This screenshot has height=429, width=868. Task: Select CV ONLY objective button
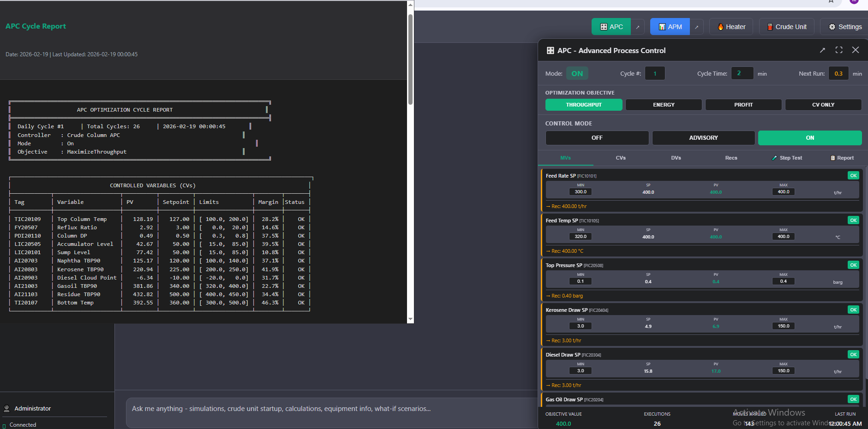click(823, 105)
